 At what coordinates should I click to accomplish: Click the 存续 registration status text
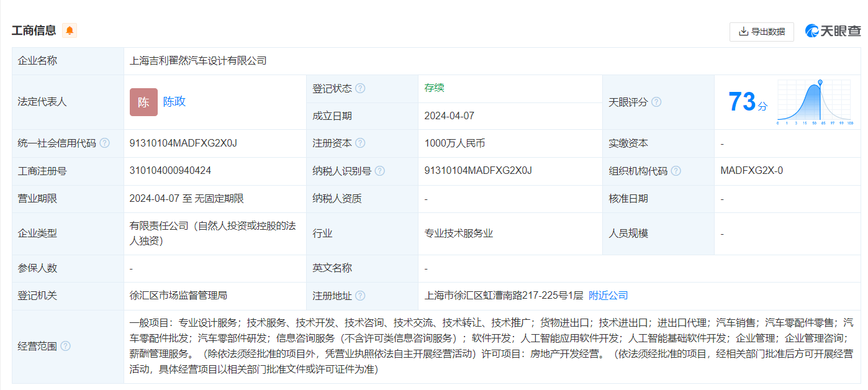pyautogui.click(x=434, y=88)
